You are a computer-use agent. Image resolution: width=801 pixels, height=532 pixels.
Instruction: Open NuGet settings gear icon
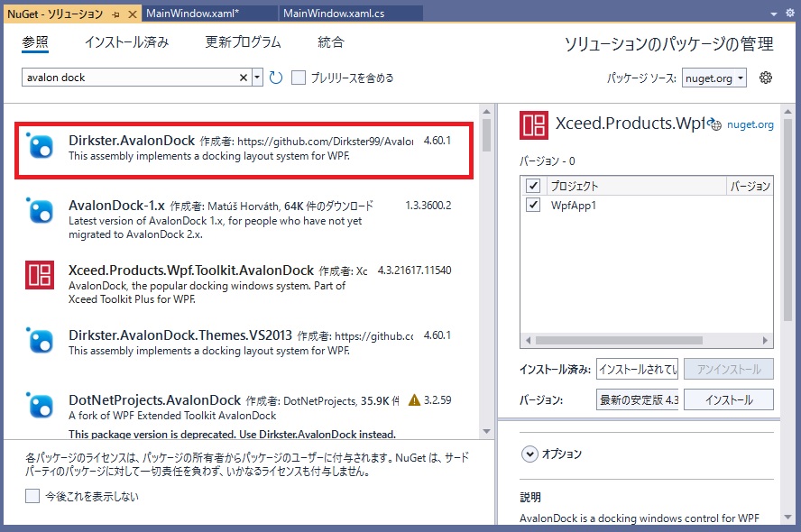pyautogui.click(x=765, y=78)
